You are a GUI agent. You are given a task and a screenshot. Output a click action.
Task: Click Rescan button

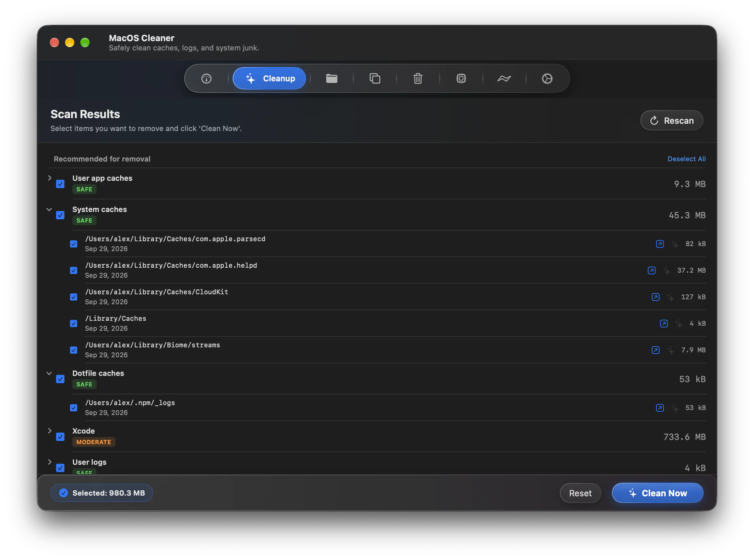point(672,120)
